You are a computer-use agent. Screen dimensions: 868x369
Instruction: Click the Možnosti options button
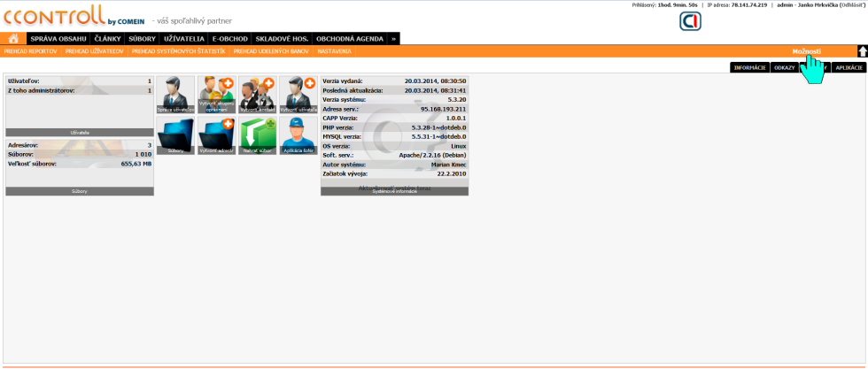[806, 51]
